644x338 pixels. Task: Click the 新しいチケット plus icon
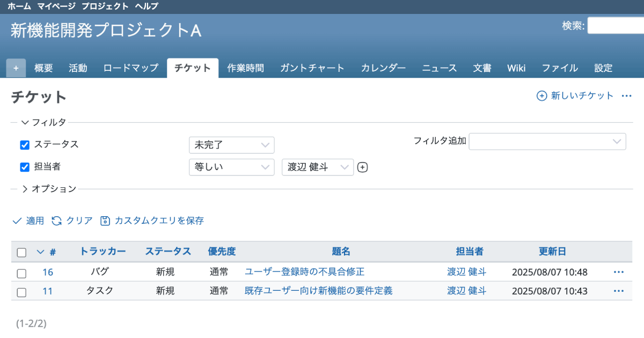tap(541, 95)
